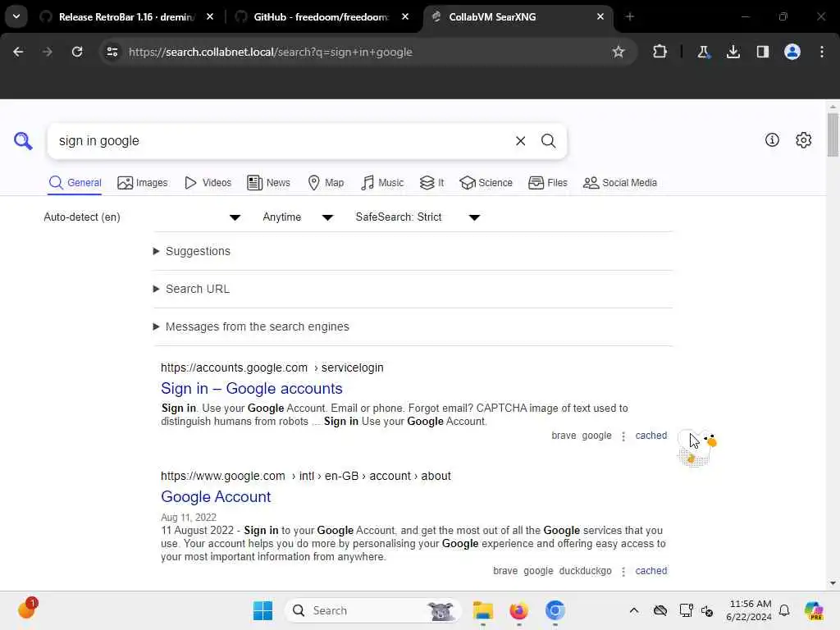Open a new tab with plus

click(x=629, y=16)
